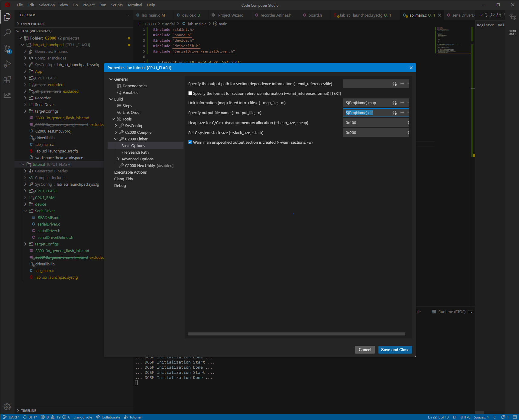Click the heap size input field
Screen dimensions: 519x420
(375, 123)
